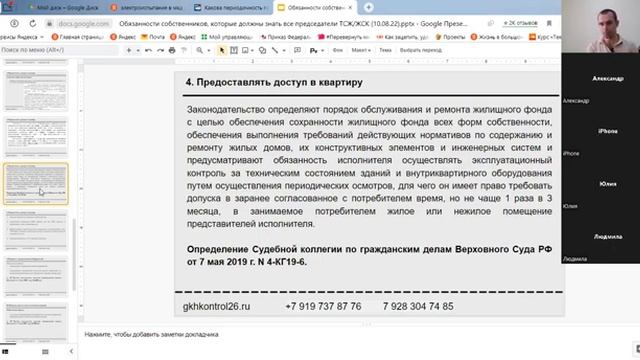
Task: Click the Фон background button
Action: [x=338, y=50]
